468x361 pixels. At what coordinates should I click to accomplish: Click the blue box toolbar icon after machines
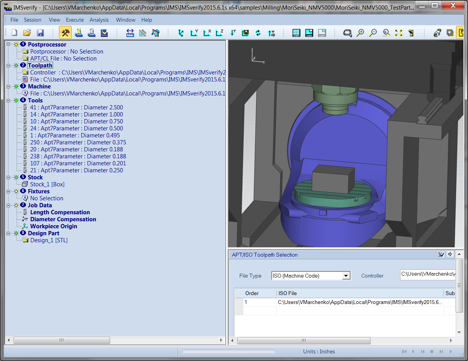coord(104,33)
